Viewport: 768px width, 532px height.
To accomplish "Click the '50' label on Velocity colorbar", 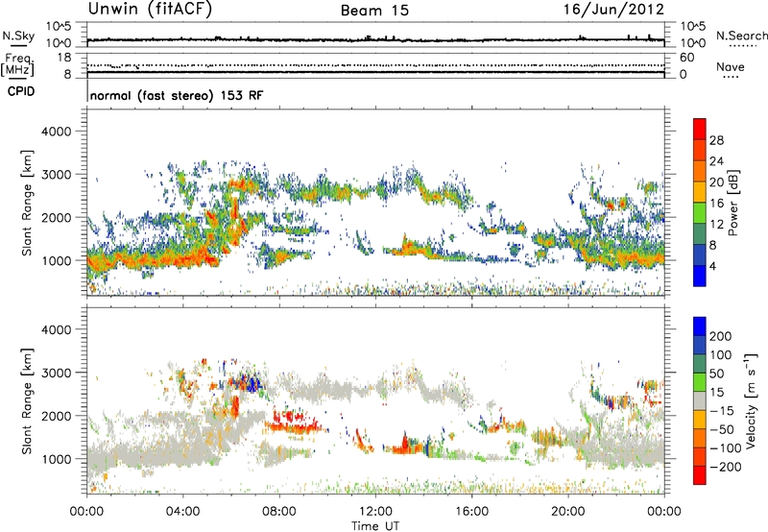I will [x=716, y=374].
